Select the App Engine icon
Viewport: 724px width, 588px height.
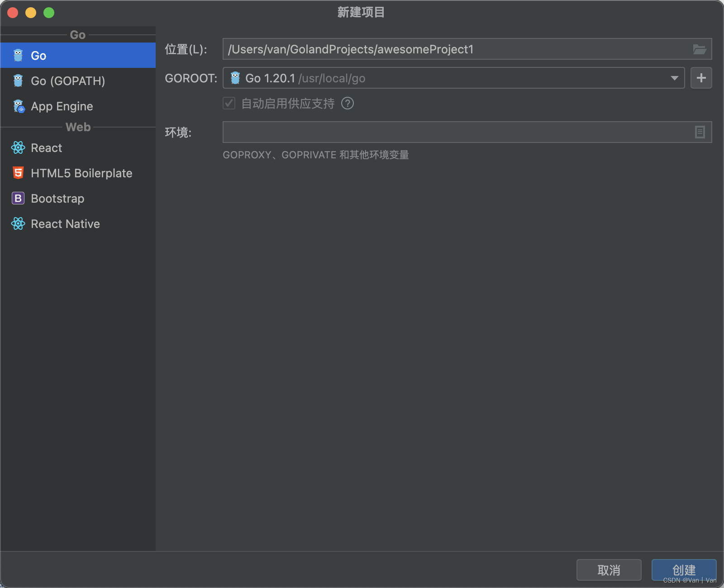18,106
